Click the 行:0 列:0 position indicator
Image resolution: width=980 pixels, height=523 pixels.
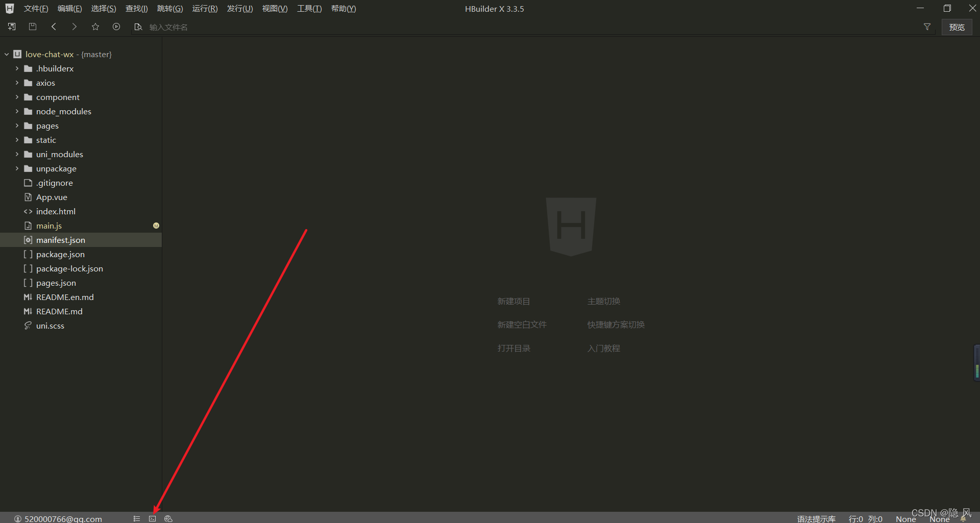click(x=866, y=519)
